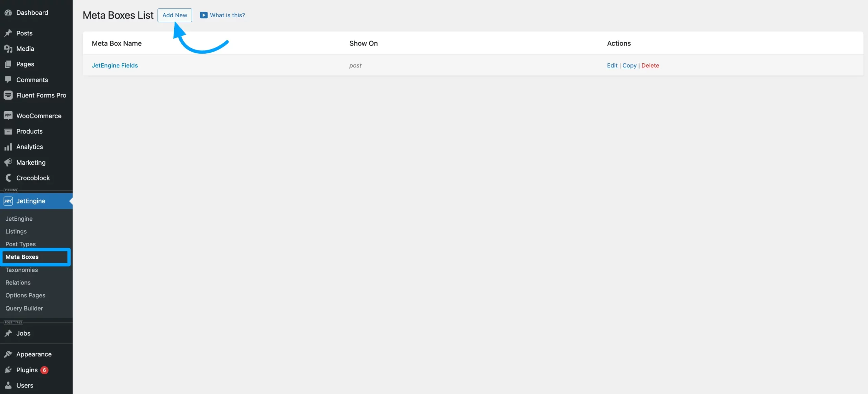
Task: Open the Jobs post type menu
Action: (23, 333)
